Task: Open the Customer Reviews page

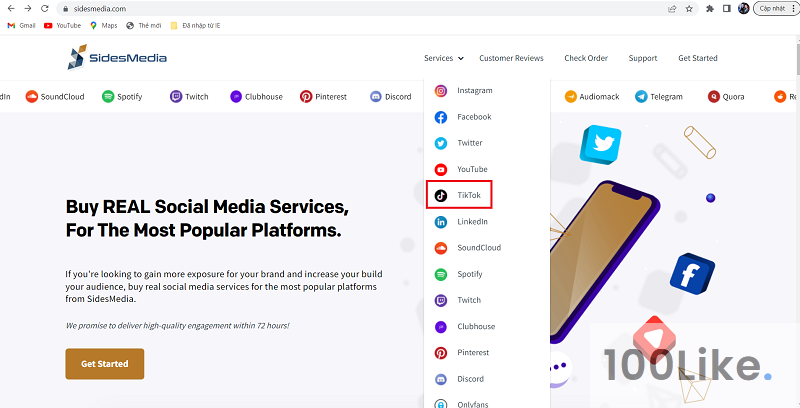Action: point(511,58)
